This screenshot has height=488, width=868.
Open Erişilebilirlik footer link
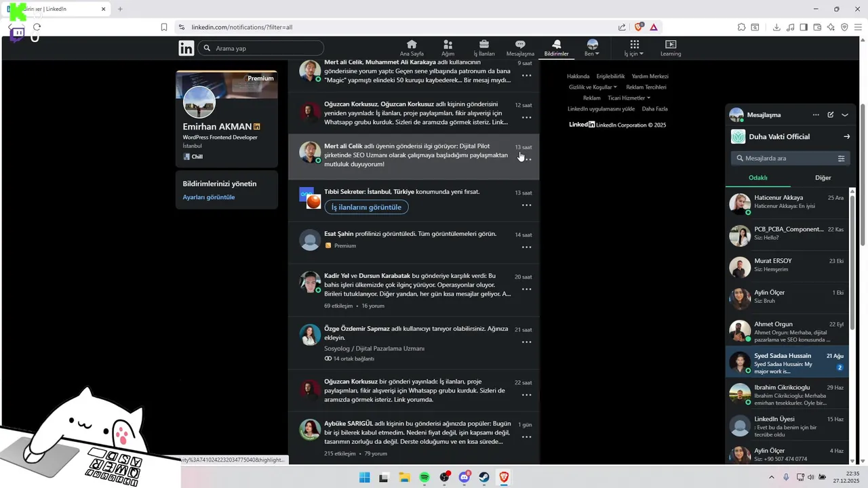point(610,77)
